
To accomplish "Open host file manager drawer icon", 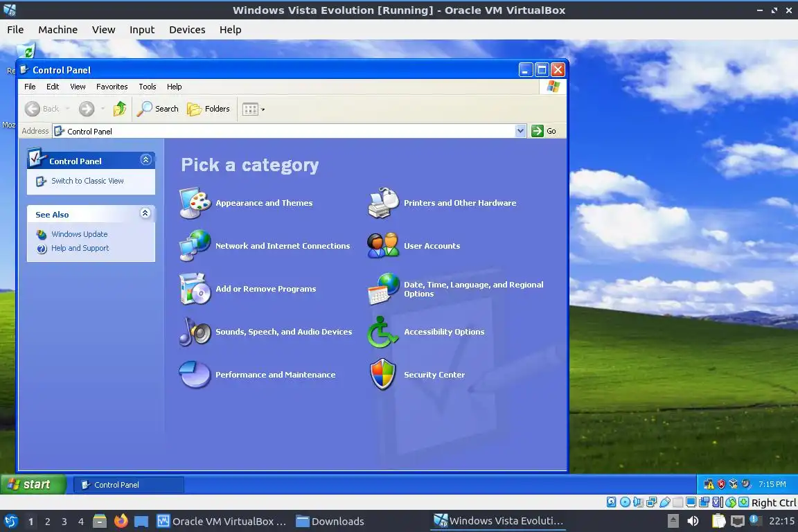I will click(100, 521).
